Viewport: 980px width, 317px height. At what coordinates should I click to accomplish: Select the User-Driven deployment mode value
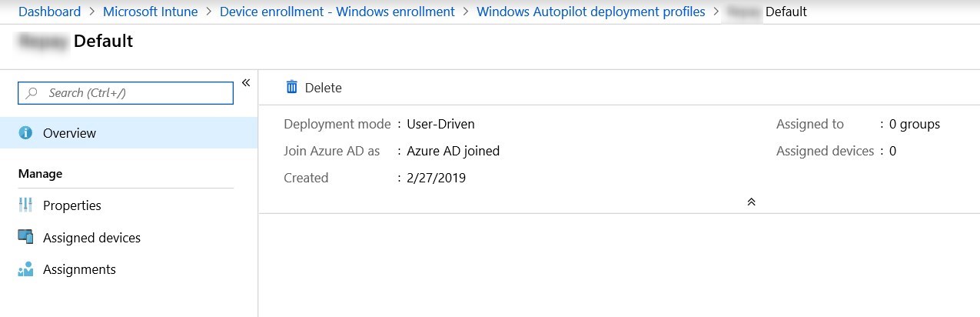pos(440,124)
